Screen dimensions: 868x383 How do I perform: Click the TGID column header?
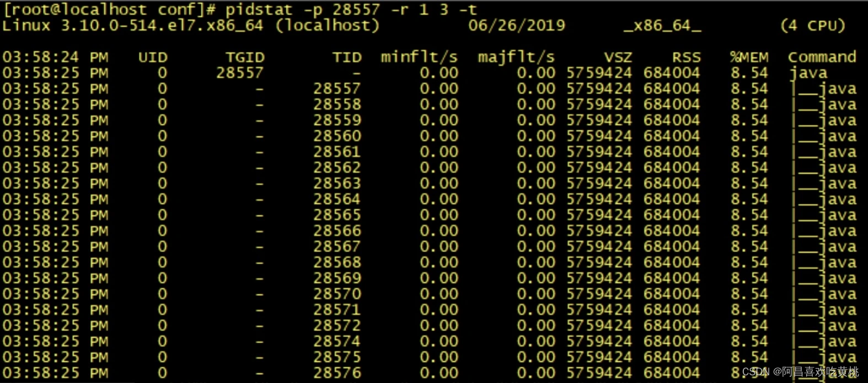click(245, 57)
